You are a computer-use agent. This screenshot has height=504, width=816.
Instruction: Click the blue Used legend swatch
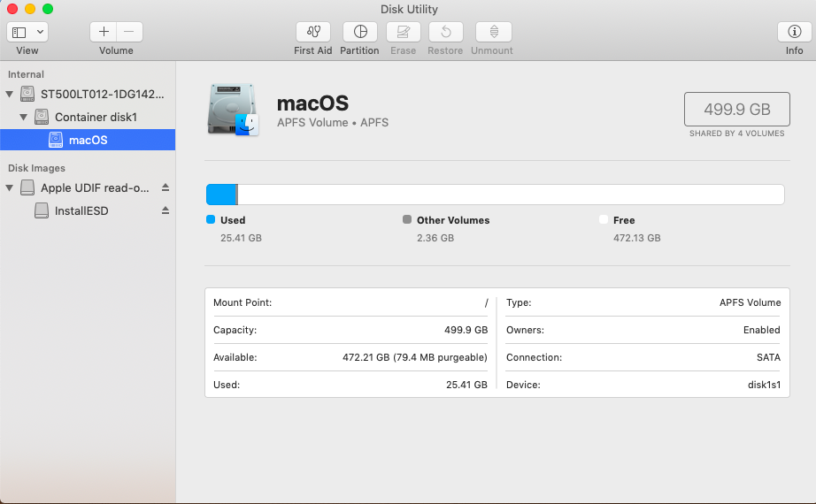coord(211,219)
